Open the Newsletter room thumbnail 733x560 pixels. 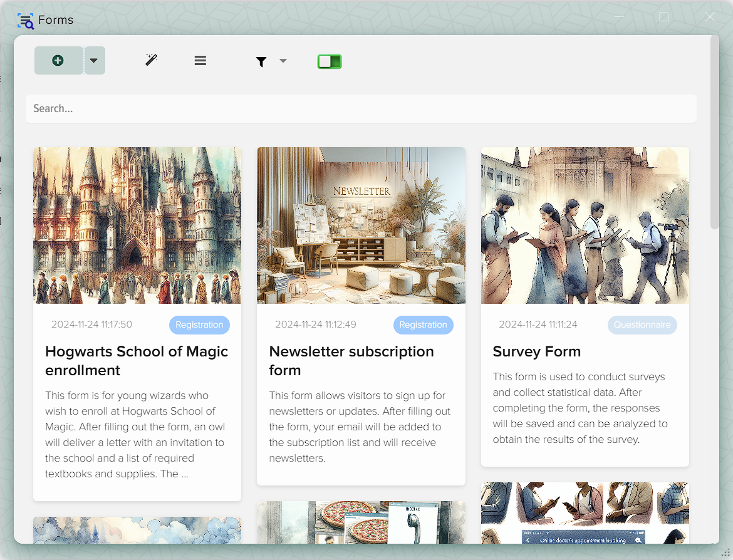coord(361,226)
